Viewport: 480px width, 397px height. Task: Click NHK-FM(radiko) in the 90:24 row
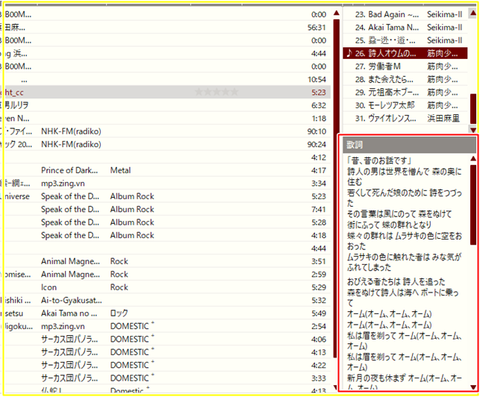(x=71, y=144)
